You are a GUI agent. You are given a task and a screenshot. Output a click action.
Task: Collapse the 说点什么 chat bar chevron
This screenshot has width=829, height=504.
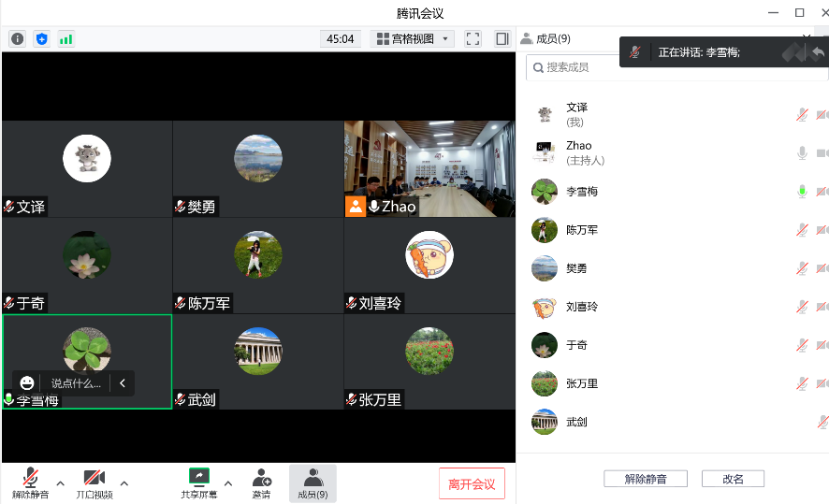point(122,382)
